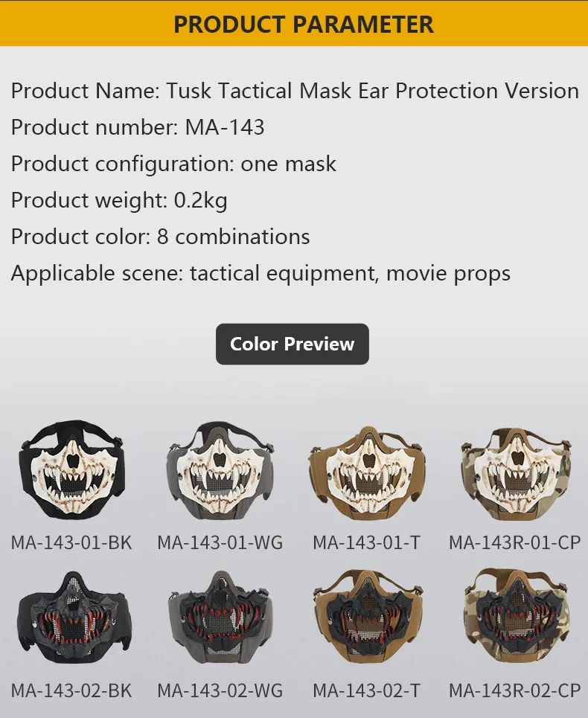Click the Product Name line text

pos(295,91)
